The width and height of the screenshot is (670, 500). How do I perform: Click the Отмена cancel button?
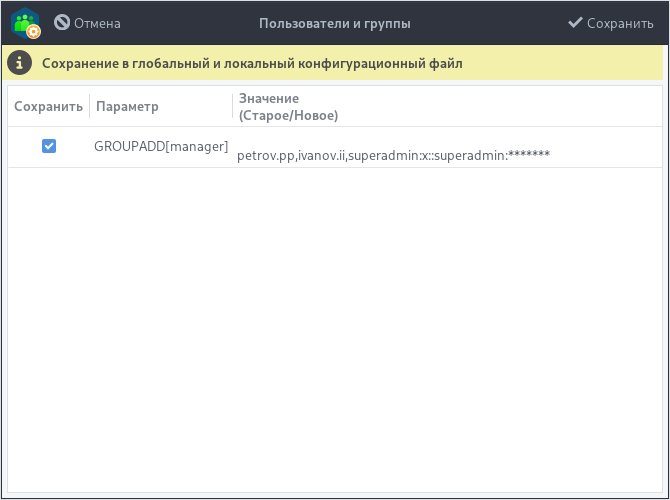[x=87, y=23]
